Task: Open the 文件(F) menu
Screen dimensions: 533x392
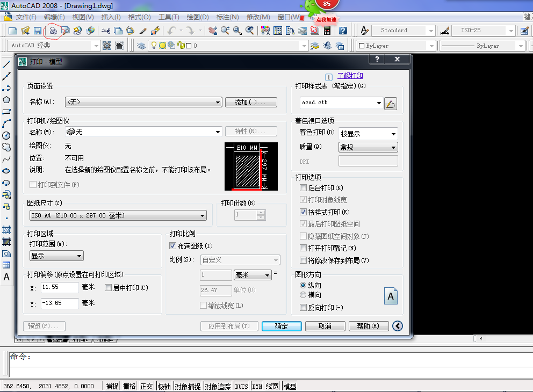Action: pos(26,17)
